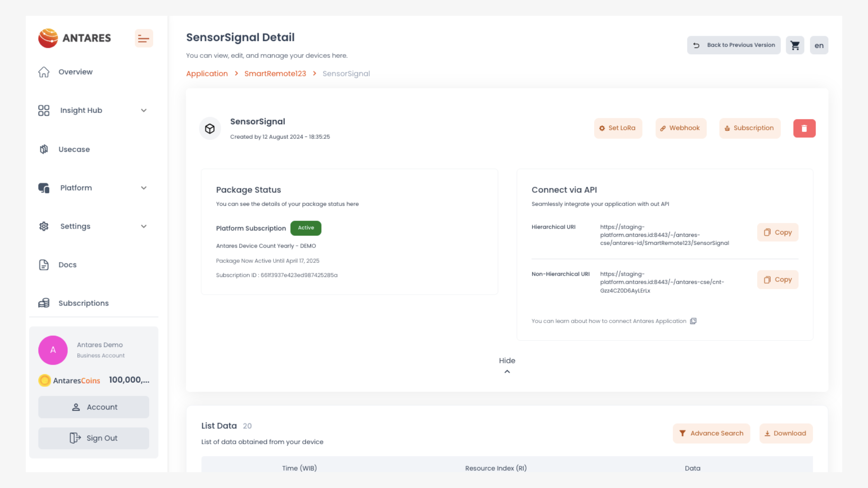Viewport: 868px width, 488px height.
Task: Open the Set LoRa settings
Action: (x=618, y=128)
